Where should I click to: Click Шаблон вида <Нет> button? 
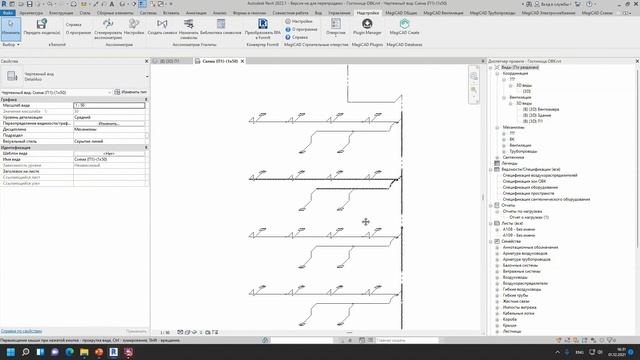coord(109,153)
